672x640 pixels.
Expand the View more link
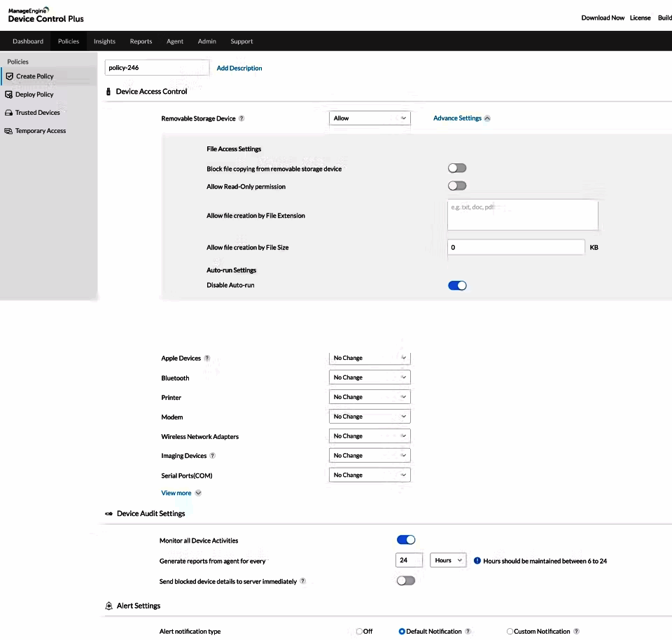pyautogui.click(x=176, y=492)
